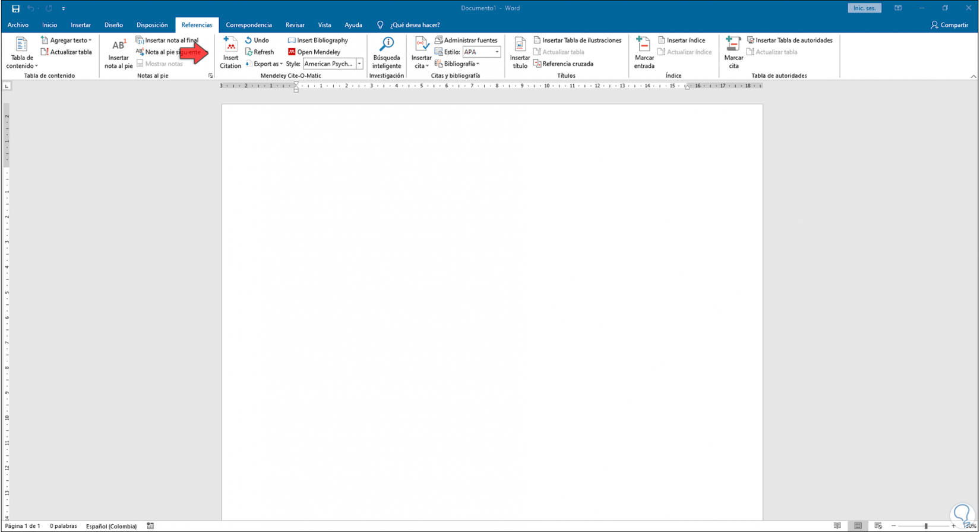980x532 pixels.
Task: Click the Undo arrow in the title bar
Action: (x=30, y=8)
